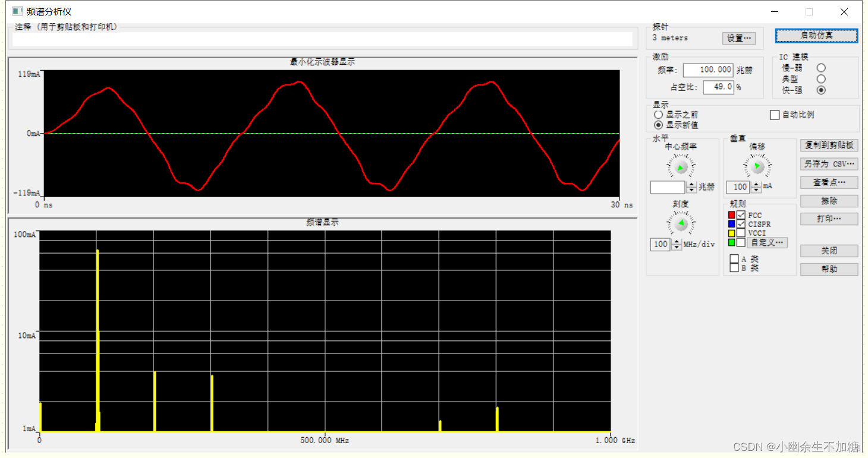Uncheck the CISPR rule checkbox
868x458 pixels.
(x=741, y=224)
